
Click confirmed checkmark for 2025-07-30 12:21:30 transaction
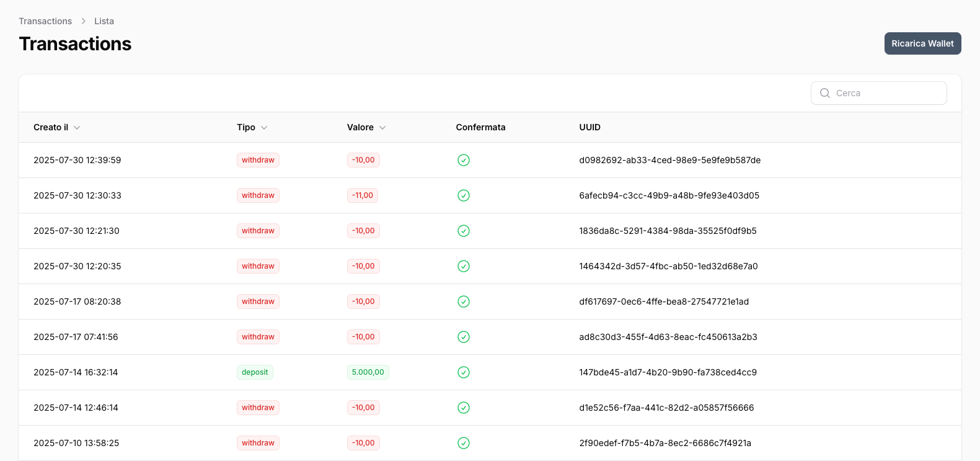tap(463, 231)
